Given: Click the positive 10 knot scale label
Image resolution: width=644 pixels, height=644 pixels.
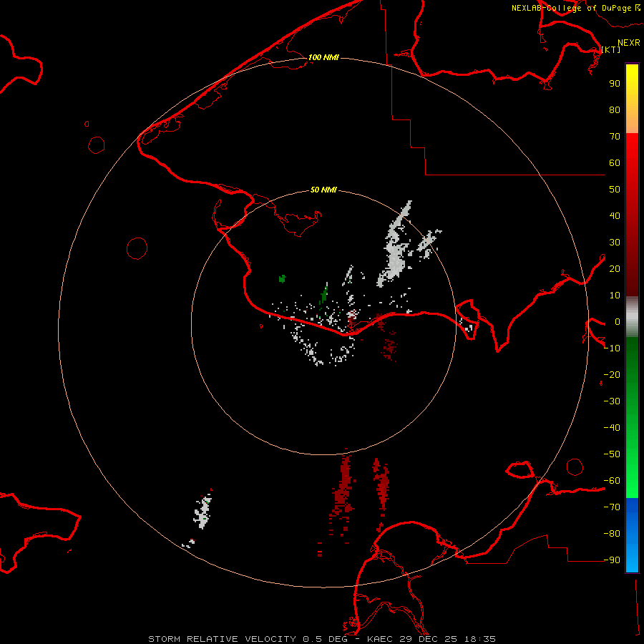Looking at the screenshot, I should click(x=615, y=296).
